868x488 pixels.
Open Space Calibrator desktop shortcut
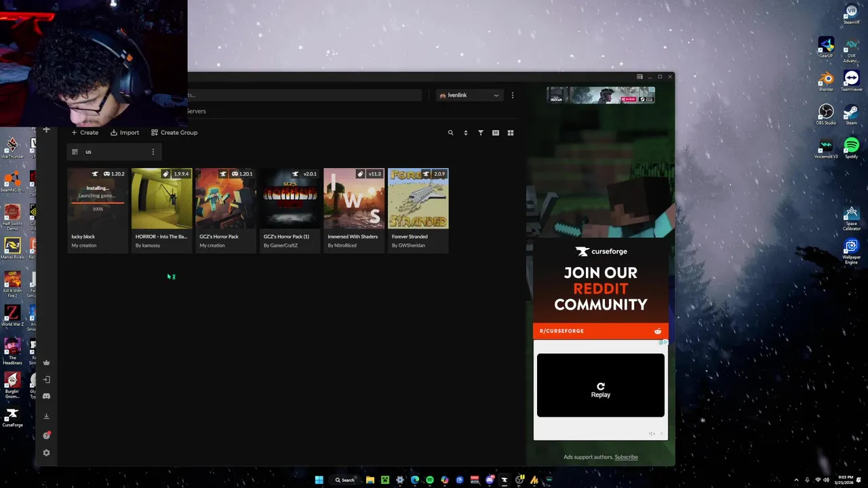tap(852, 218)
